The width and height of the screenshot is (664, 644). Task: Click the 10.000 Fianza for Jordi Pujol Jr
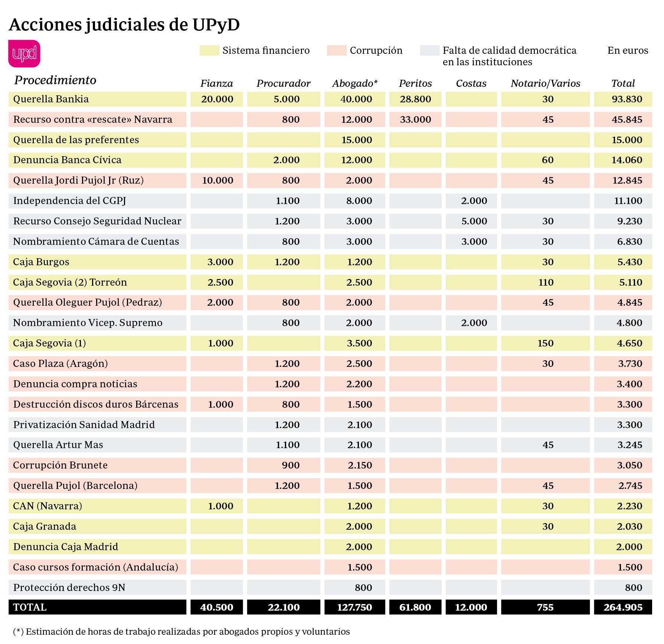(x=217, y=180)
